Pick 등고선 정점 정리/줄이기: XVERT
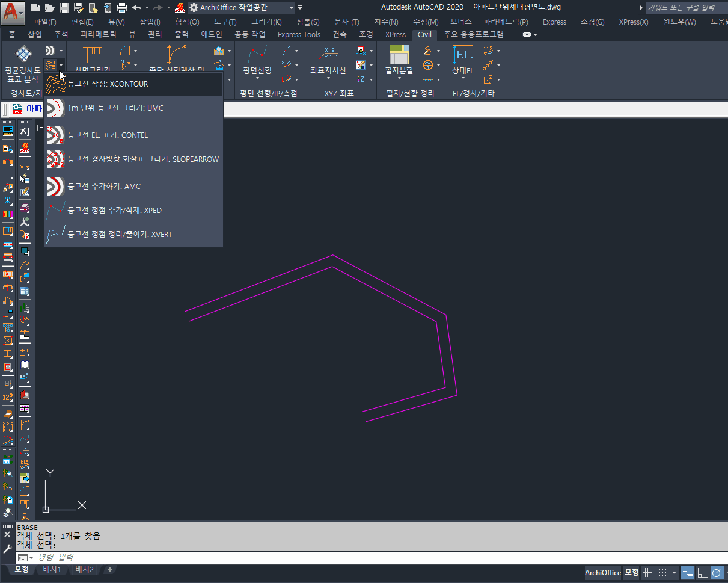728x583 pixels. pyautogui.click(x=133, y=235)
